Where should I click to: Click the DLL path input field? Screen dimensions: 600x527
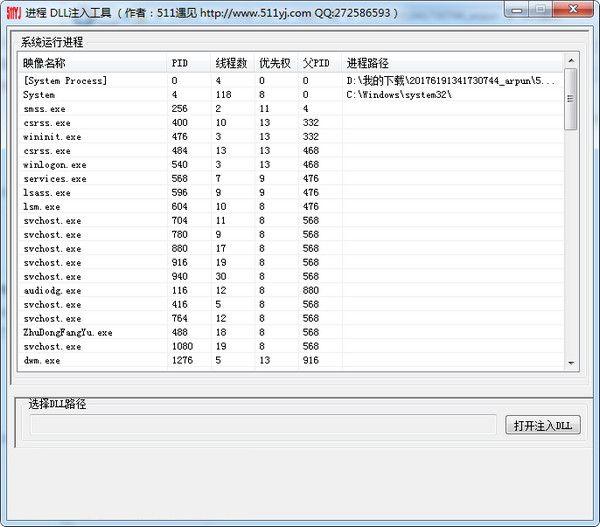[263, 425]
